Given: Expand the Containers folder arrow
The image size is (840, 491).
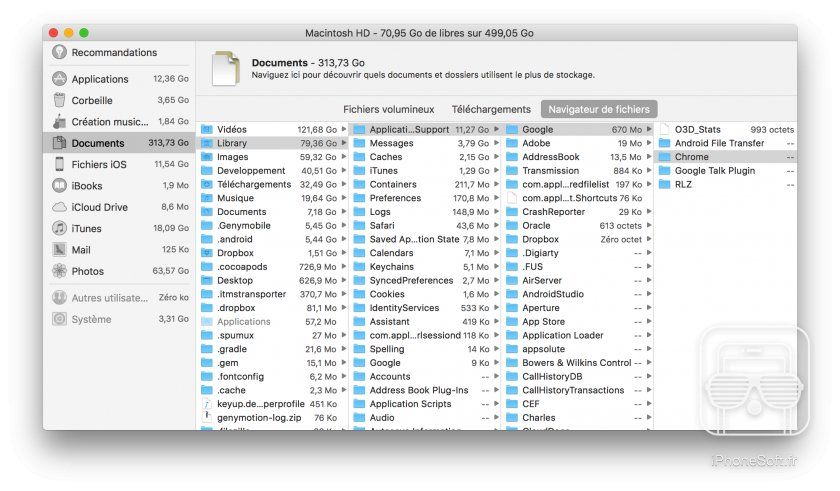Looking at the screenshot, I should [496, 184].
